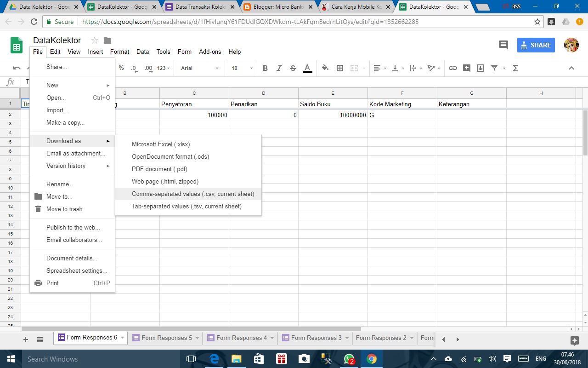
Task: Choose Comma-separated values export option
Action: coord(193,194)
